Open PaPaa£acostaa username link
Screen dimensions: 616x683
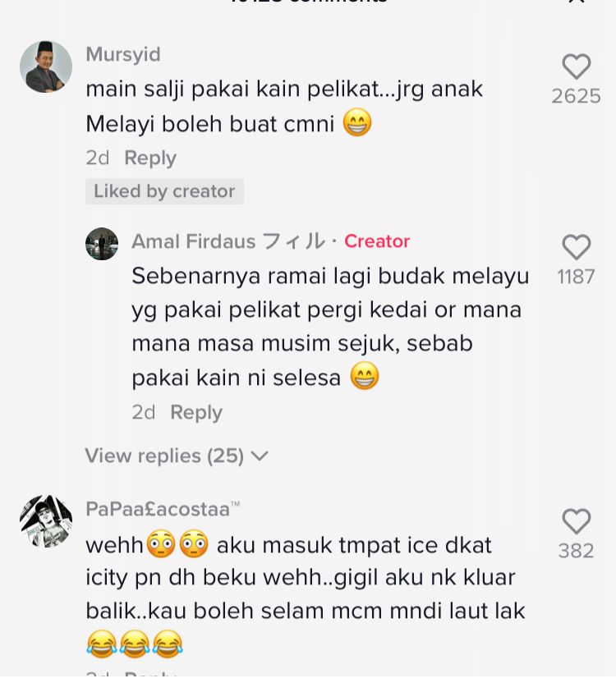pos(163,509)
